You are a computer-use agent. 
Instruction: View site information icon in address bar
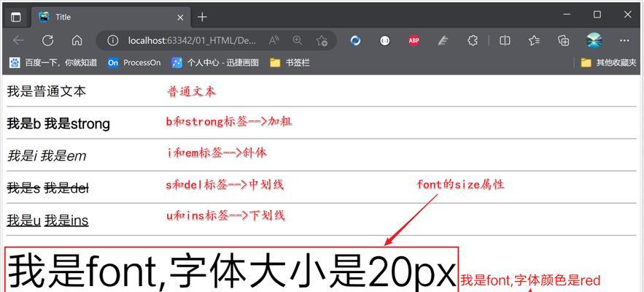tap(112, 40)
